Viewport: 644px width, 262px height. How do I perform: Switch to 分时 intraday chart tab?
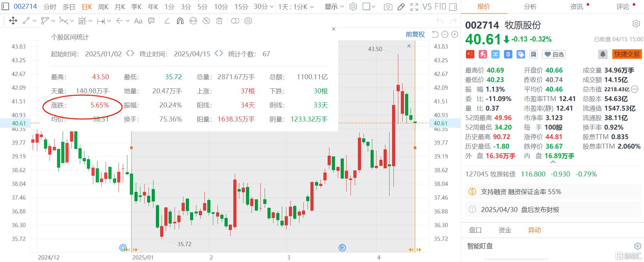pos(50,7)
